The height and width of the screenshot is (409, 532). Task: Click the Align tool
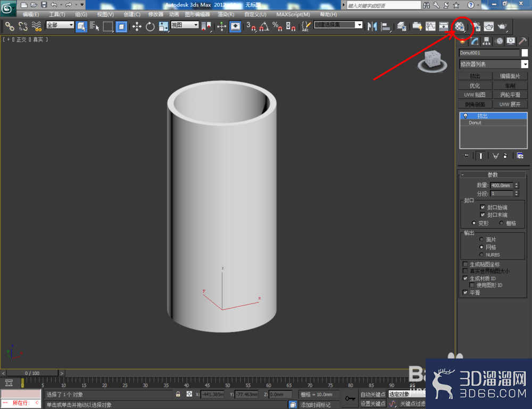pos(385,27)
